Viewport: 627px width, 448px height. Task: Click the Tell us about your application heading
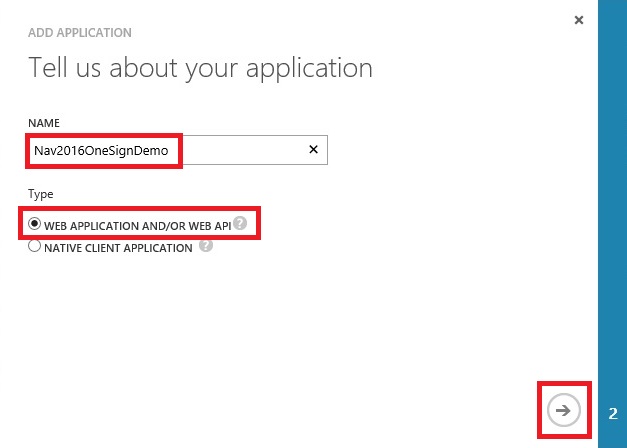click(x=200, y=68)
